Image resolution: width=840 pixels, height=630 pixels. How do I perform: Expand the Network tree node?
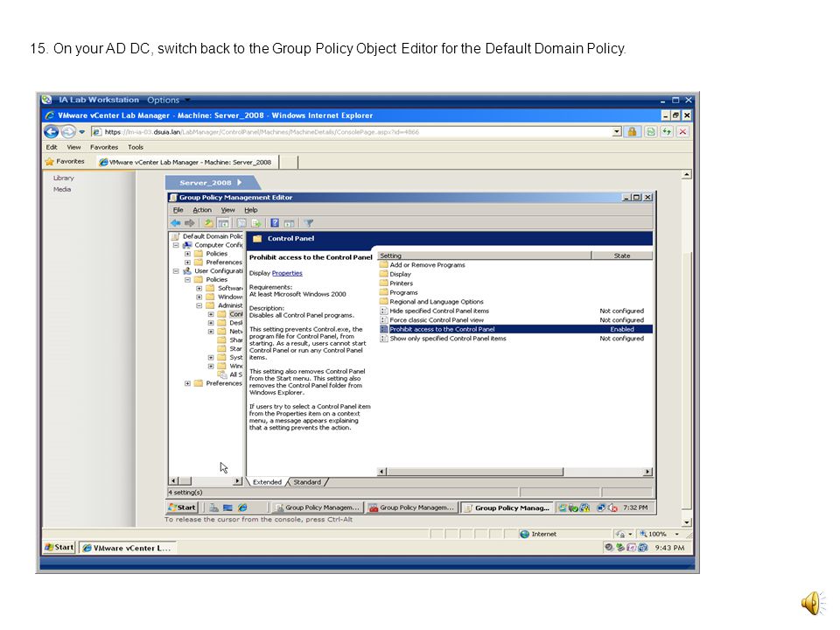click(211, 332)
